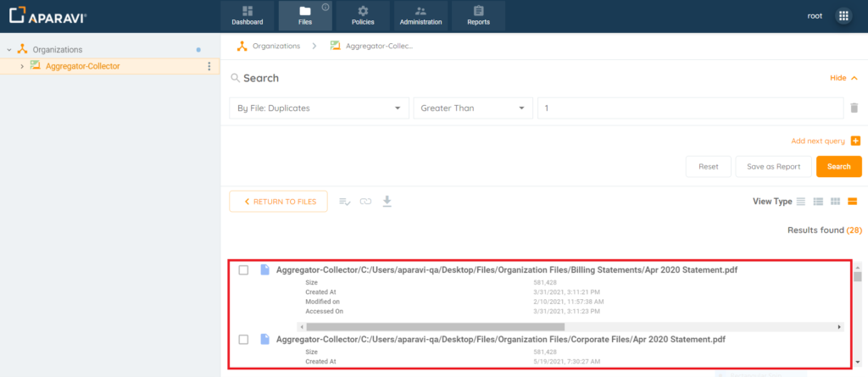Select Organizations in the sidebar tree

(58, 50)
